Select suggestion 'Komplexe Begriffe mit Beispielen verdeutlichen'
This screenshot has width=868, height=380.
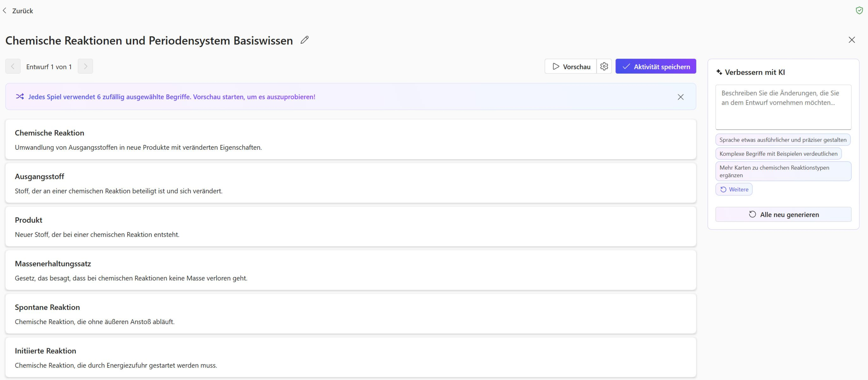pos(778,154)
